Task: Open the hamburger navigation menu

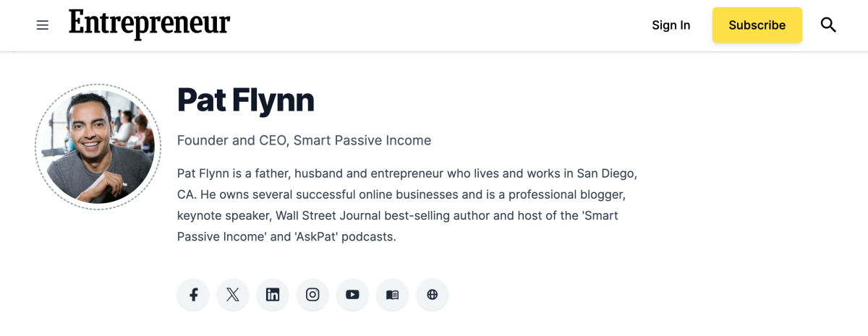Action: click(43, 25)
